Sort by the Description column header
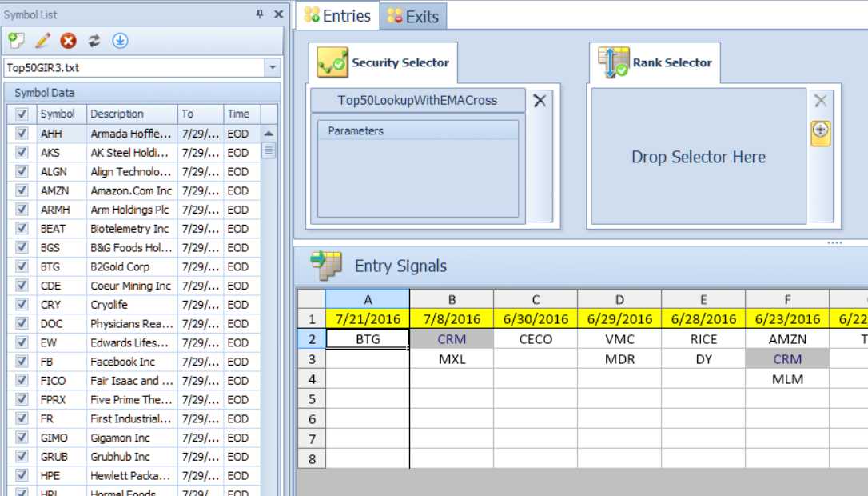Viewport: 868px width, 496px height. click(x=132, y=114)
